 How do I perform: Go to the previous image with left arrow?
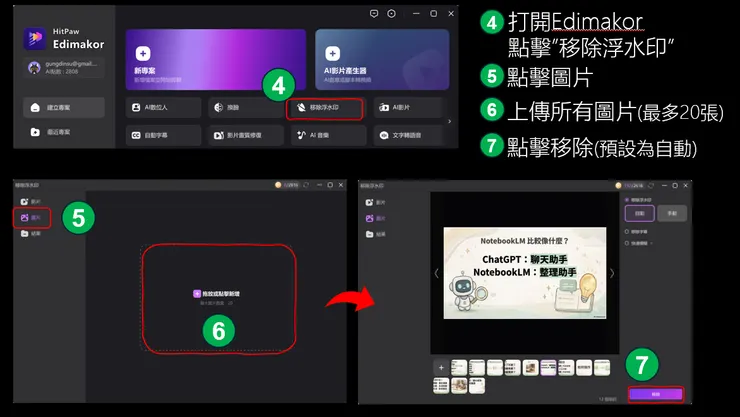(437, 273)
